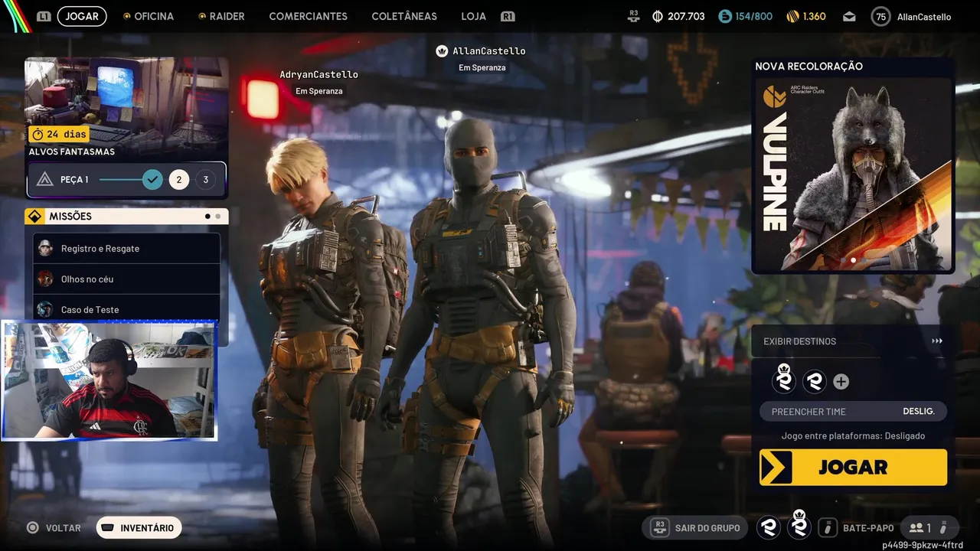The image size is (980, 551).
Task: Click the PEÇA 1 triangle icon
Action: [45, 180]
